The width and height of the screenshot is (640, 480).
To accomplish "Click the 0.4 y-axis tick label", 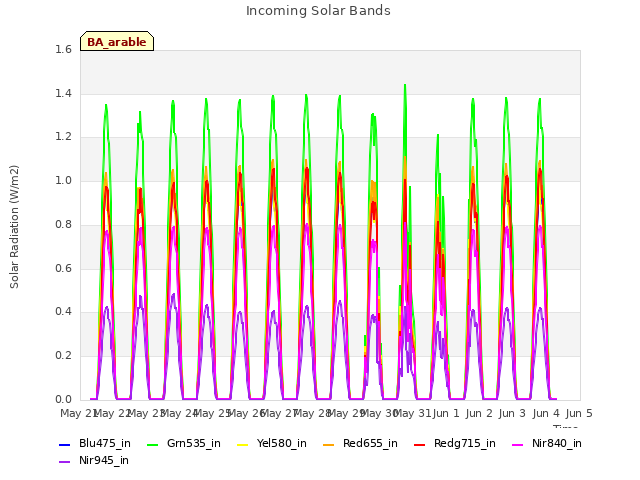I will 63,311.
